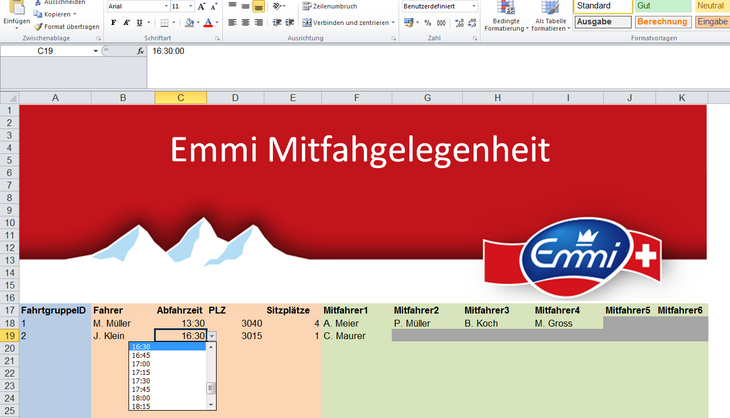Screen dimensions: 730x418
Task: Apply thousands separator 000 style
Action: tap(441, 22)
